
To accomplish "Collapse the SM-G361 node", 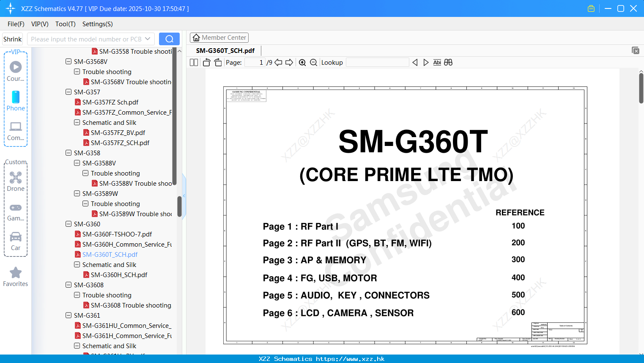I will pos(69,315).
